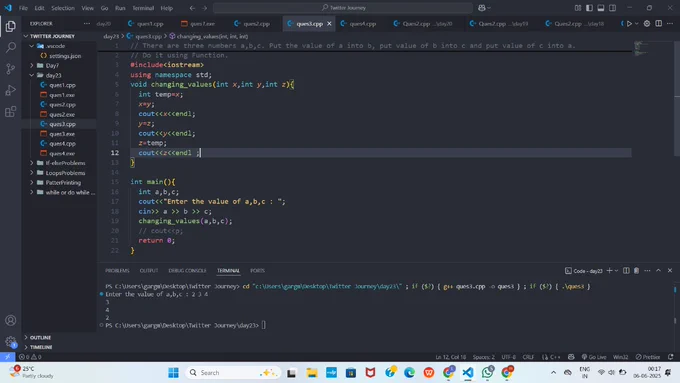This screenshot has height=383, width=680.
Task: Open the Source Control view
Action: 10,69
